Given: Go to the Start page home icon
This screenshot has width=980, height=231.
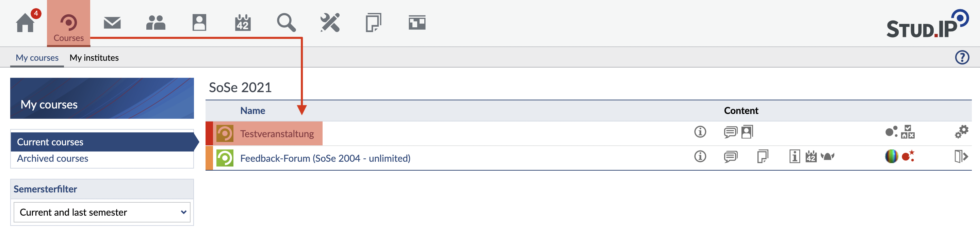Looking at the screenshot, I should coord(26,23).
